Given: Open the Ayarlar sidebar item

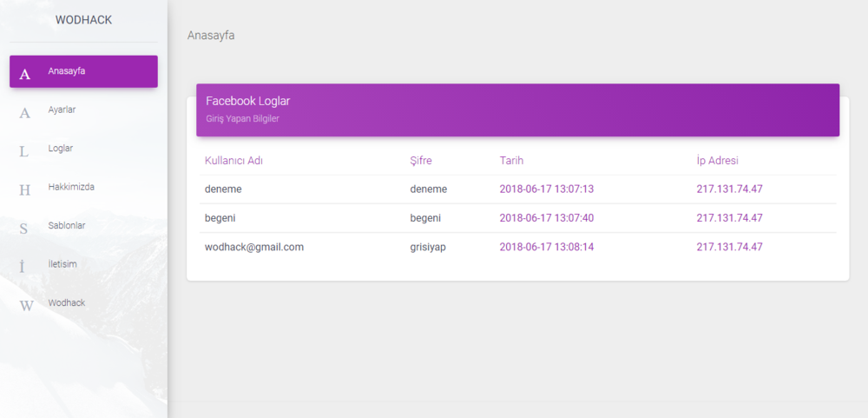Looking at the screenshot, I should 83,110.
